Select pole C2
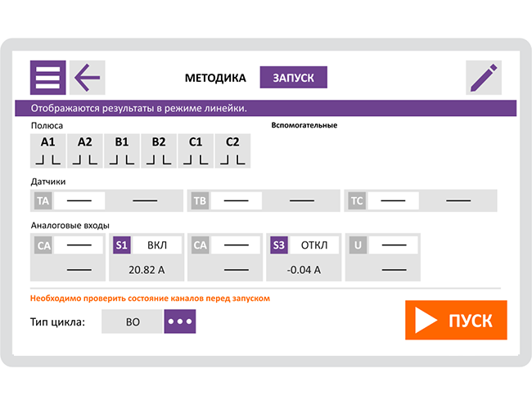 coord(232,151)
